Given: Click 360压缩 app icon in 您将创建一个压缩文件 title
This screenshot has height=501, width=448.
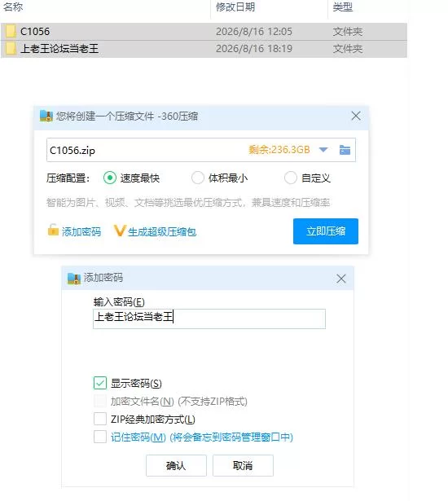Looking at the screenshot, I should [x=46, y=116].
